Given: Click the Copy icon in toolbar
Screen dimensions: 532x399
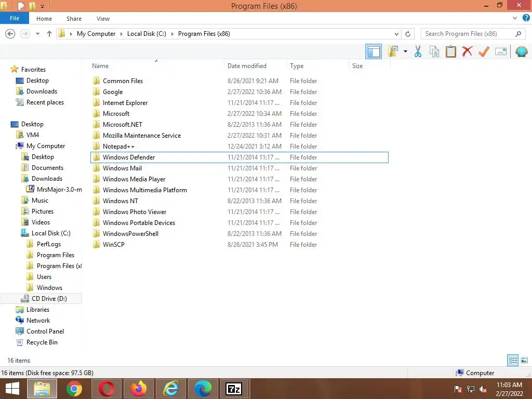Looking at the screenshot, I should (434, 51).
